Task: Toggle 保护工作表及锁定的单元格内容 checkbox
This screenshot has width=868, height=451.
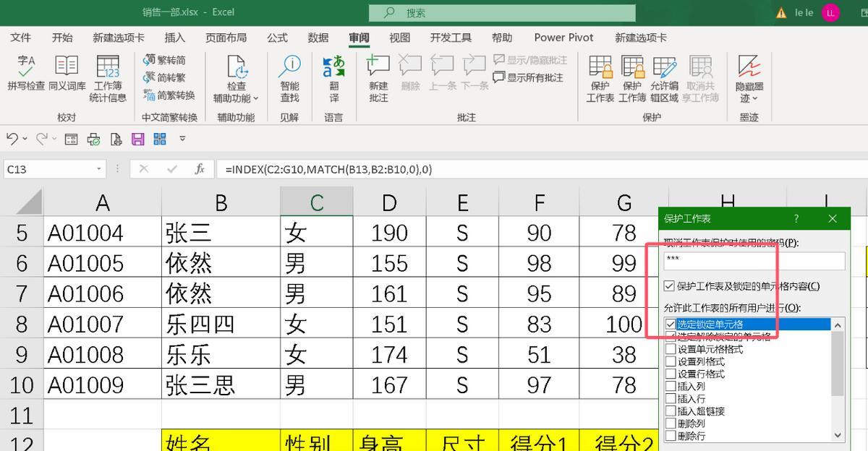Action: coord(670,286)
